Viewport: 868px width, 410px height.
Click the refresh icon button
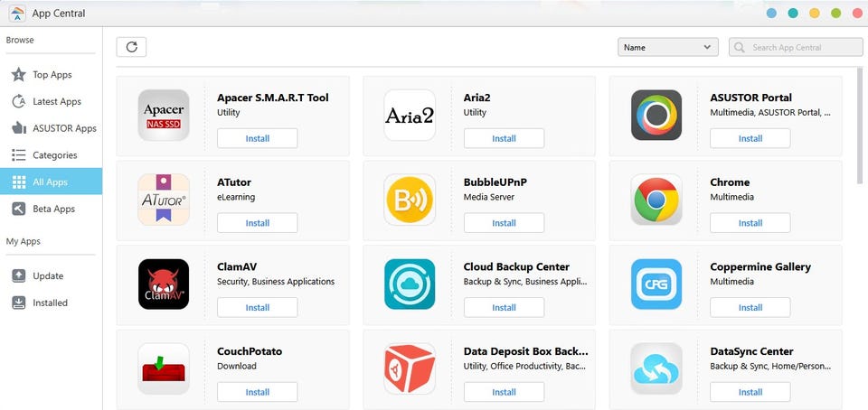tap(131, 47)
